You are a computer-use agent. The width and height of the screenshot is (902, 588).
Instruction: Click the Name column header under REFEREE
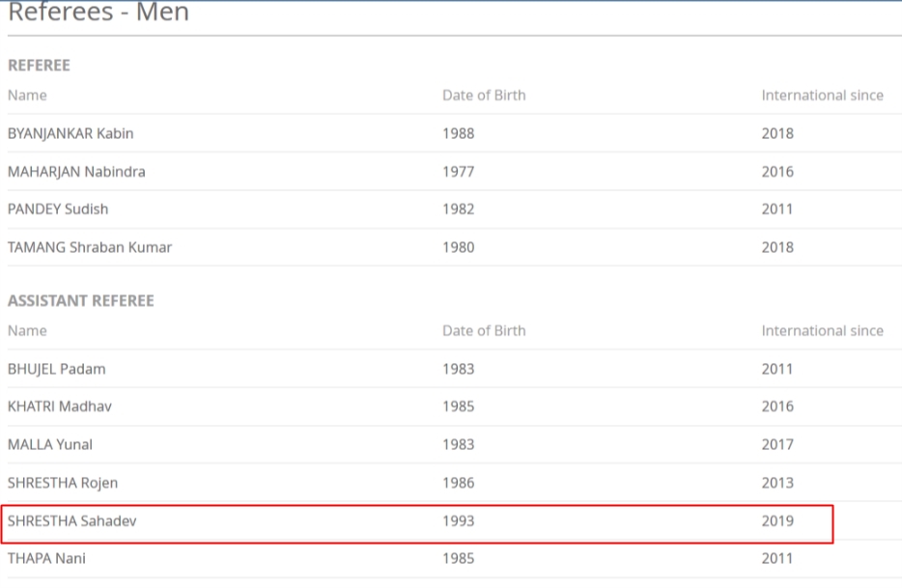pos(27,96)
